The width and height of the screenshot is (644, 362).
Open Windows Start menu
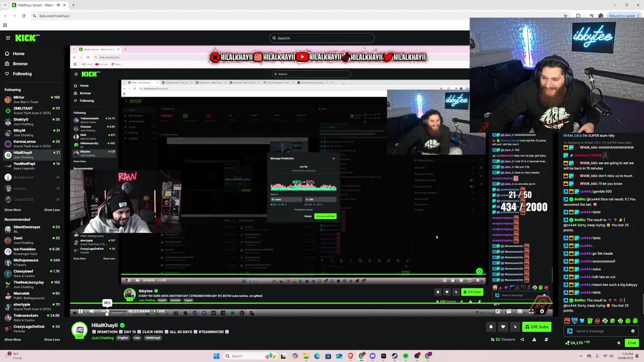coord(216,356)
